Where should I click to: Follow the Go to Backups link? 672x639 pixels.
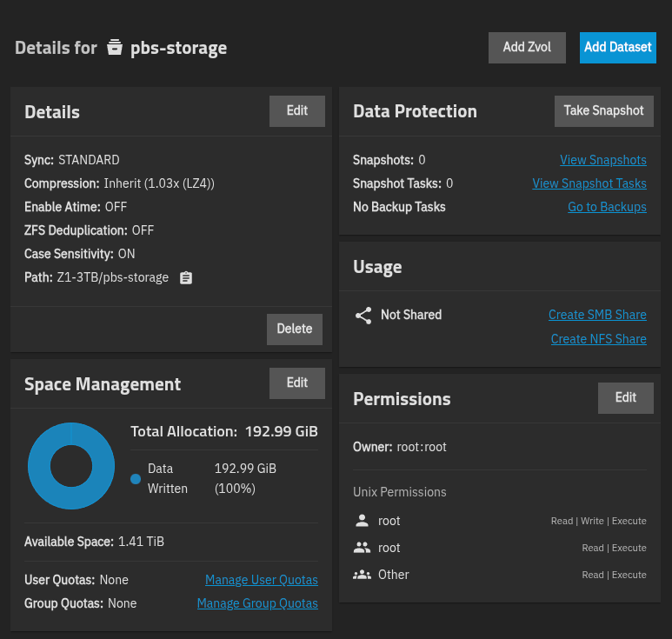pyautogui.click(x=607, y=207)
